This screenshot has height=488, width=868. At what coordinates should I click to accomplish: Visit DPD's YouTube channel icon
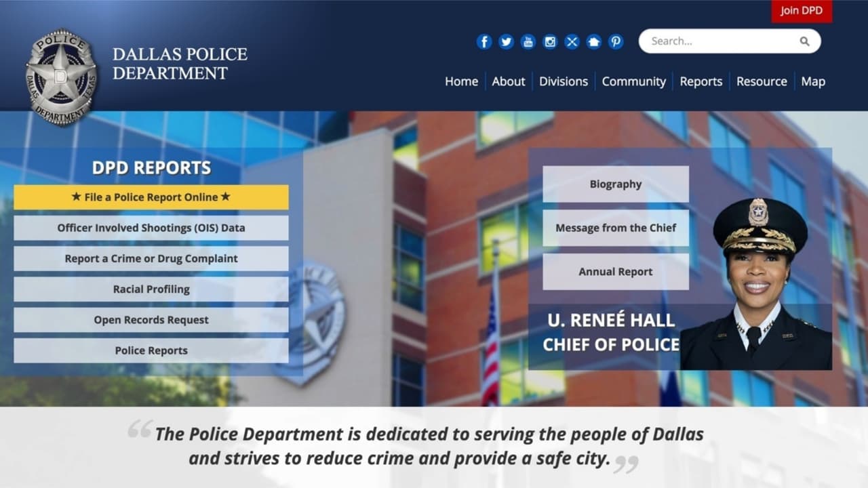pos(528,41)
